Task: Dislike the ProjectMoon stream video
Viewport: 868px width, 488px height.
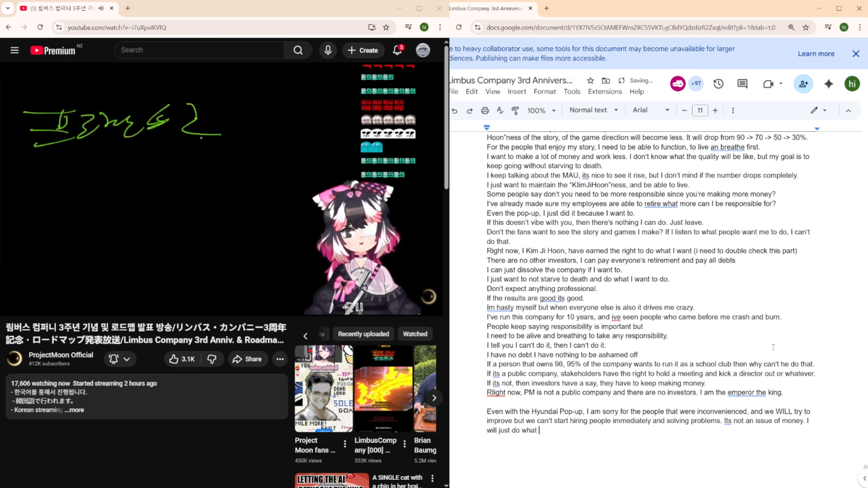Action: [x=212, y=359]
